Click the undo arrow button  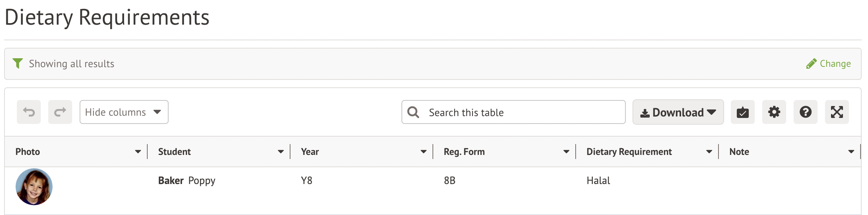click(29, 112)
